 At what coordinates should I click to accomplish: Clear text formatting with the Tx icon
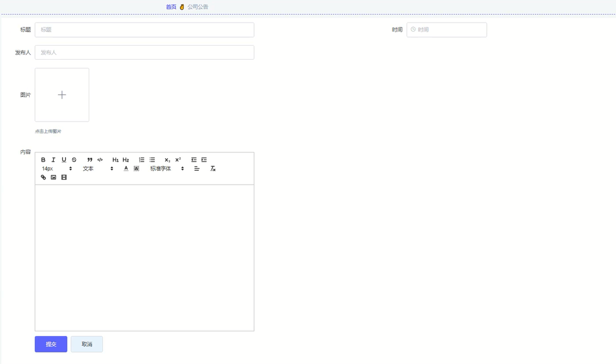[213, 168]
